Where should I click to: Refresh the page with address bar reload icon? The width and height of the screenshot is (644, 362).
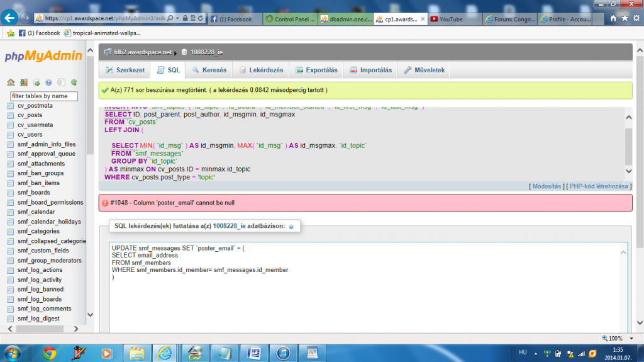click(201, 18)
